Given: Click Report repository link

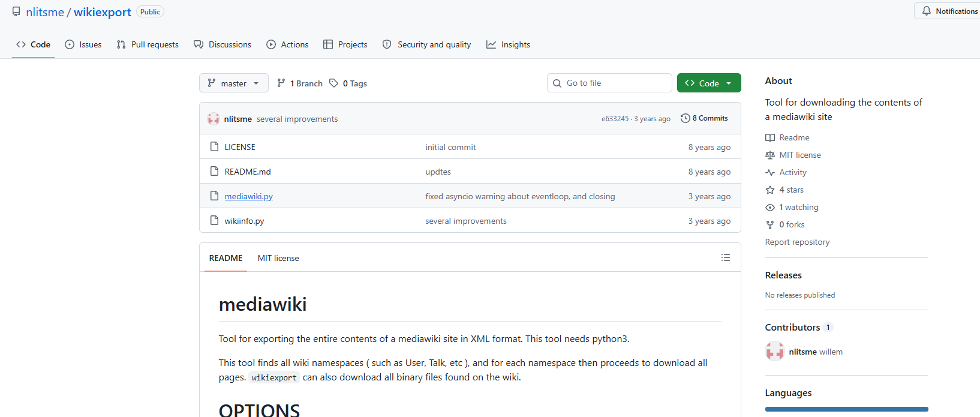Looking at the screenshot, I should [797, 242].
